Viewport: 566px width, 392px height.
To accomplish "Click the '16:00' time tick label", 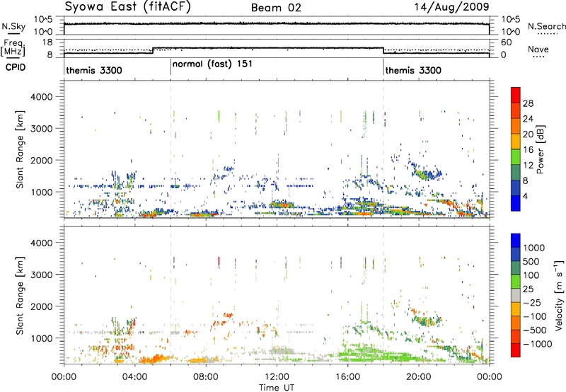I will coord(347,377).
